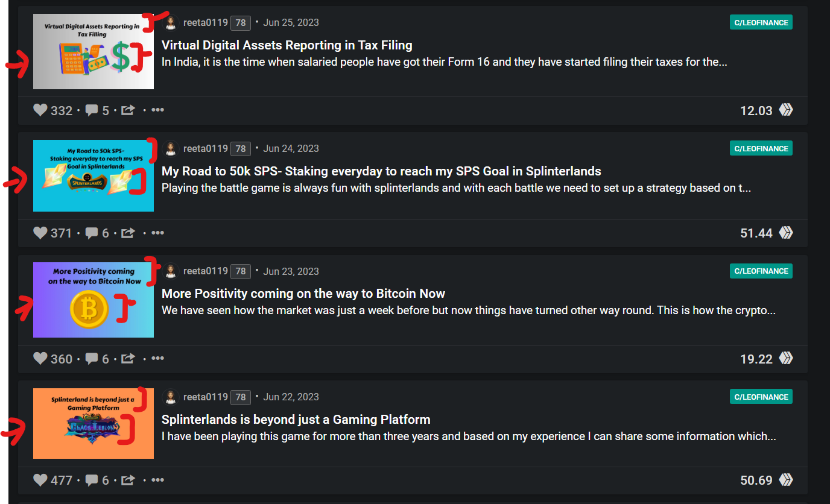Click C/LEOFINANCE badge on Jun 23 post
The image size is (830, 504).
[761, 271]
